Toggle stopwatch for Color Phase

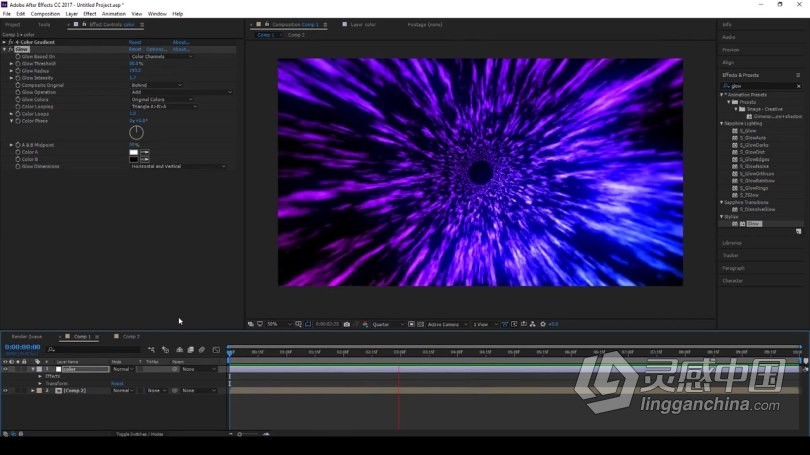18,121
